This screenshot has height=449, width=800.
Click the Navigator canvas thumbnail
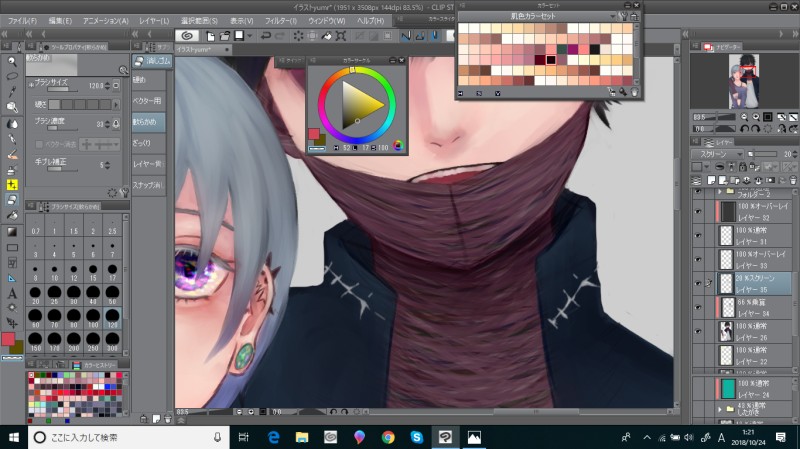tap(743, 81)
